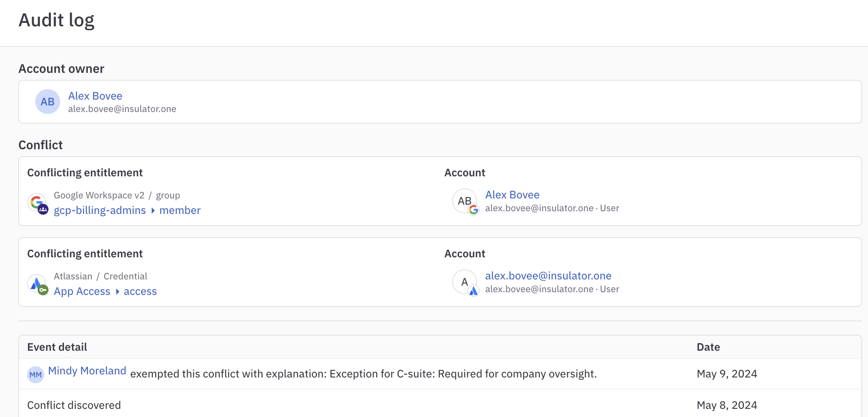The width and height of the screenshot is (868, 417).
Task: Open the Alex Bovee account owner link
Action: click(x=95, y=96)
